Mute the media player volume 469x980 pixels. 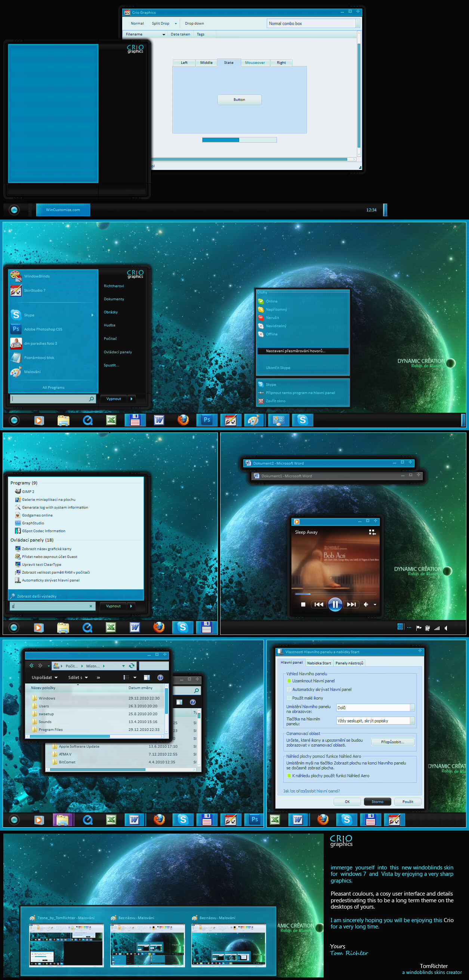[366, 605]
